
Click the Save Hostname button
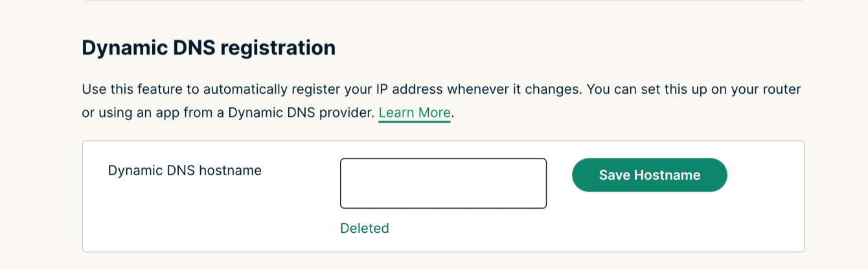pyautogui.click(x=649, y=175)
